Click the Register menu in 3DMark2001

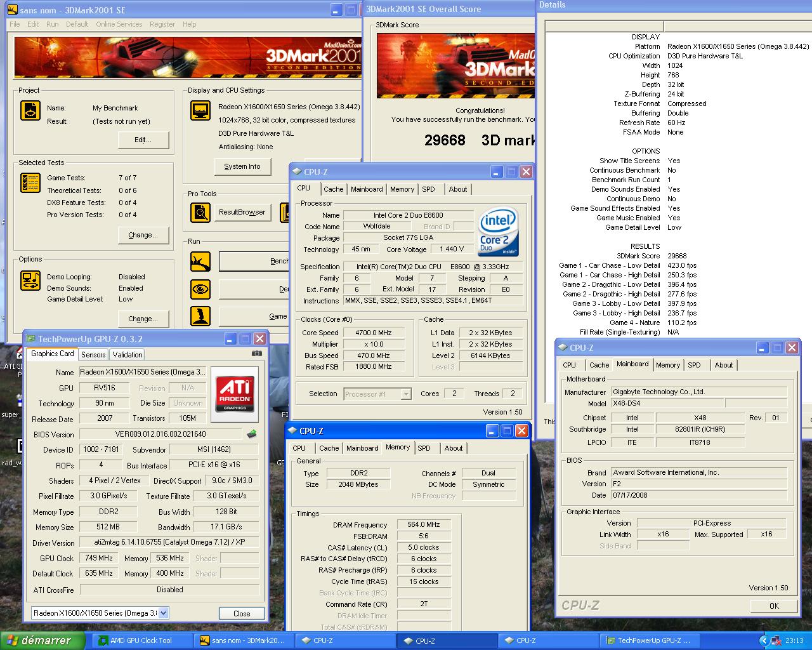pyautogui.click(x=162, y=24)
